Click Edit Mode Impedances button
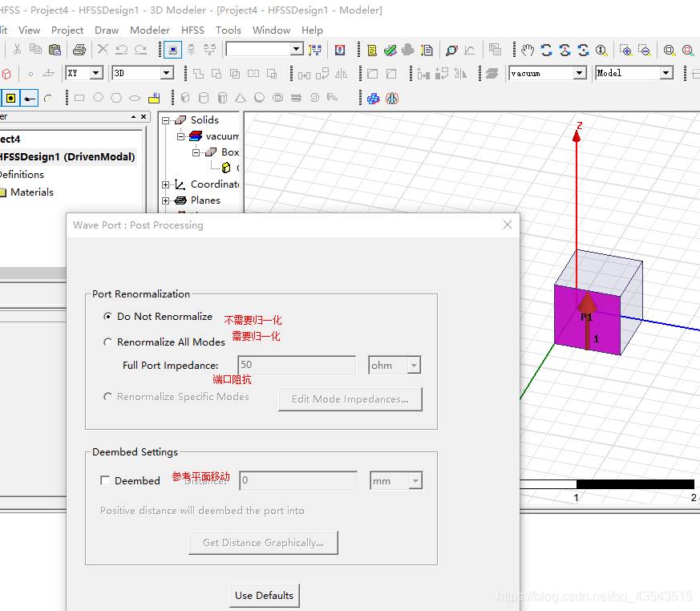700x611 pixels. pos(350,399)
